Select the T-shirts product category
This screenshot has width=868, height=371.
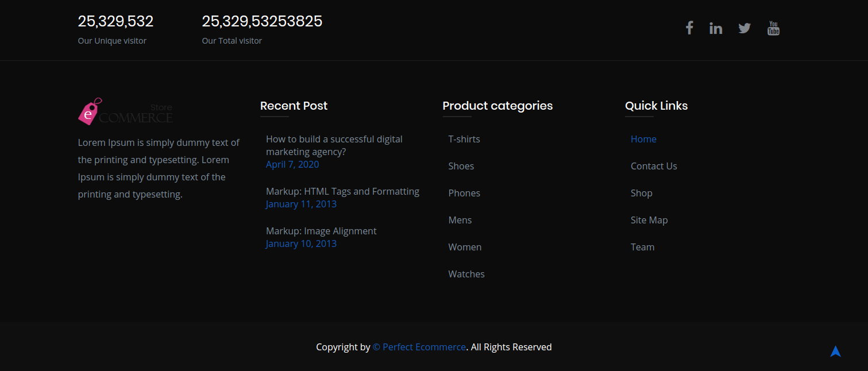point(464,139)
